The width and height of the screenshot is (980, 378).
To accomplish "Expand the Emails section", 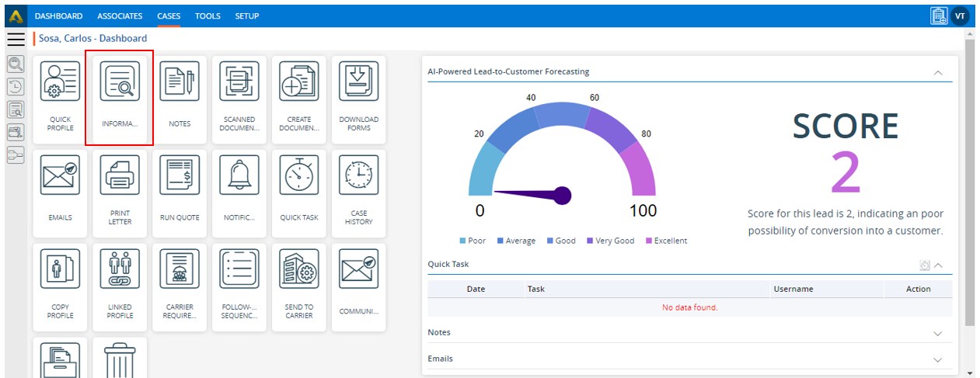I will [x=938, y=359].
